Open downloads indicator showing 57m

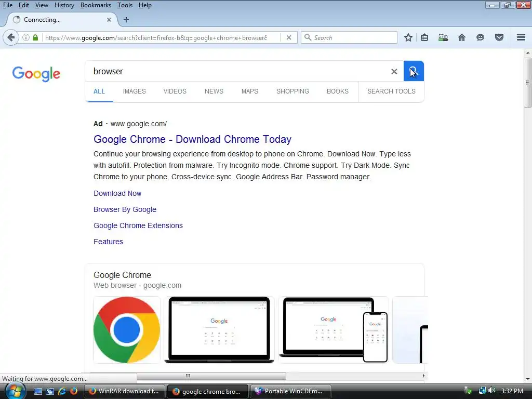click(x=443, y=37)
